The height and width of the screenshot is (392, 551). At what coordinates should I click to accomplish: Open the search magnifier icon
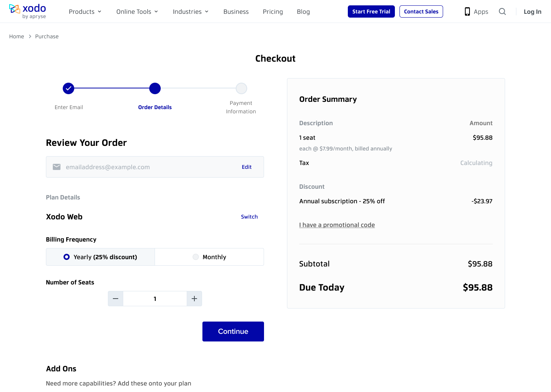coord(502,11)
